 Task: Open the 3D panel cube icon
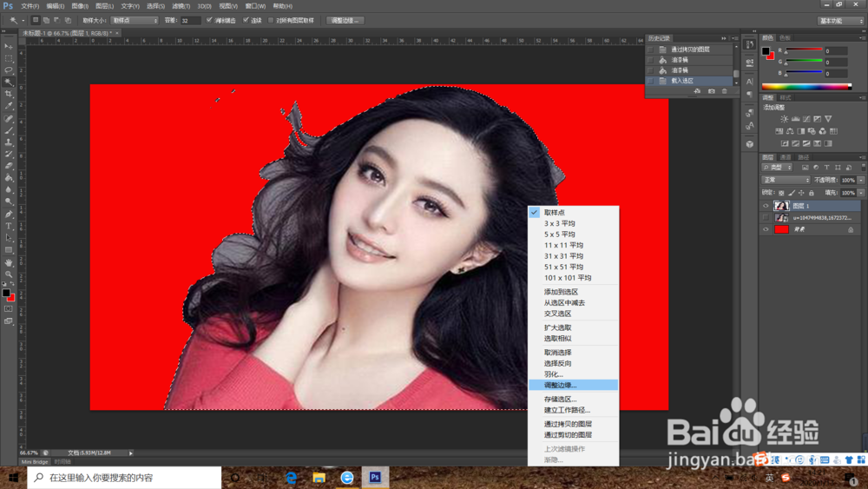(x=750, y=144)
